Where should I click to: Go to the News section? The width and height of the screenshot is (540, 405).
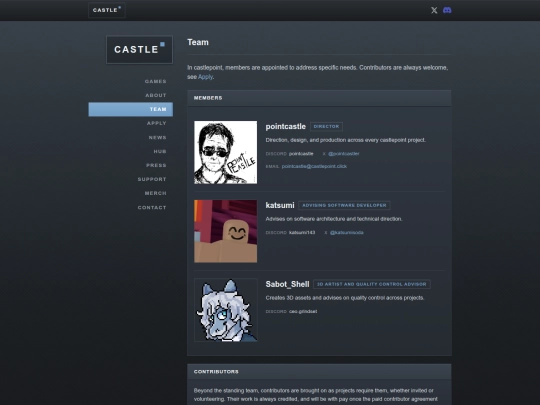(x=158, y=137)
